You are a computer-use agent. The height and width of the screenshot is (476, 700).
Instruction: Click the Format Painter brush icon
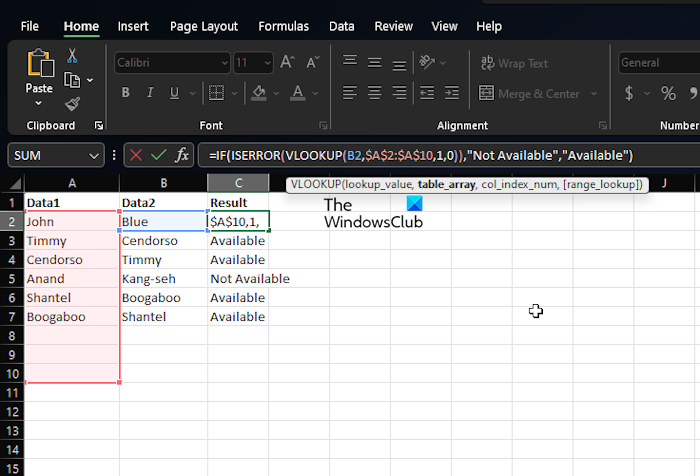tap(73, 104)
